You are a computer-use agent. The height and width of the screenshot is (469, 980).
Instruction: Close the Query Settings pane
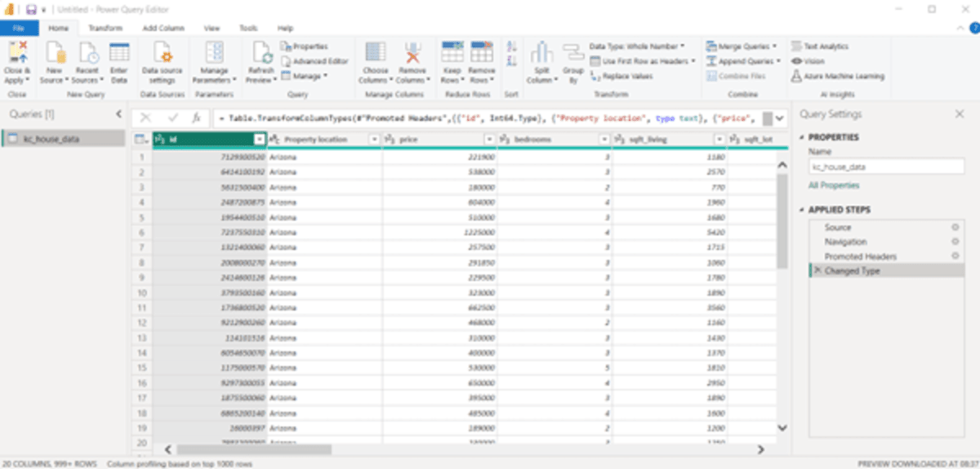click(960, 114)
